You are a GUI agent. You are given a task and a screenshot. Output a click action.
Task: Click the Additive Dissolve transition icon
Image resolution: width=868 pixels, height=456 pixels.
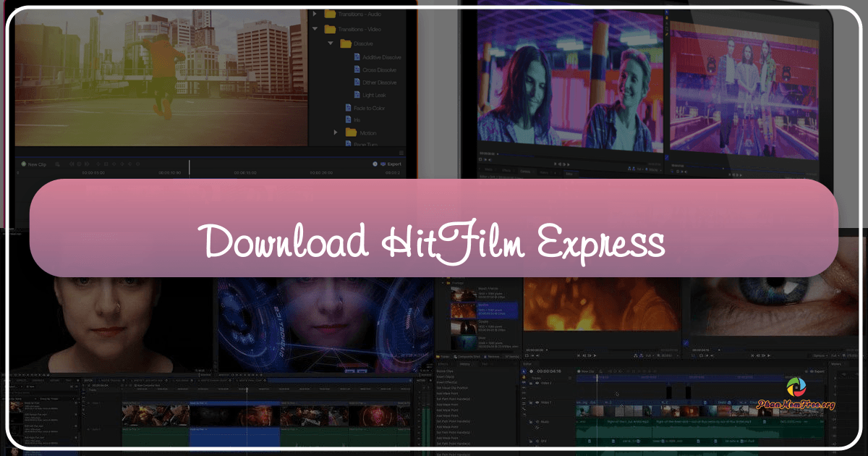tap(356, 57)
